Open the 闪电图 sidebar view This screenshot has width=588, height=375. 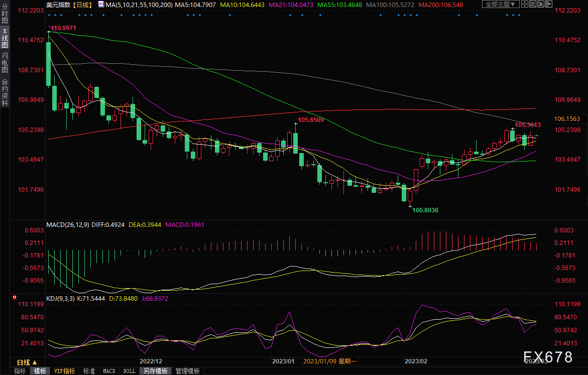click(x=5, y=64)
